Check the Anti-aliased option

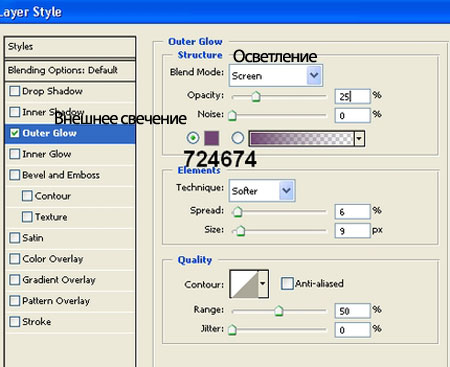click(x=287, y=284)
